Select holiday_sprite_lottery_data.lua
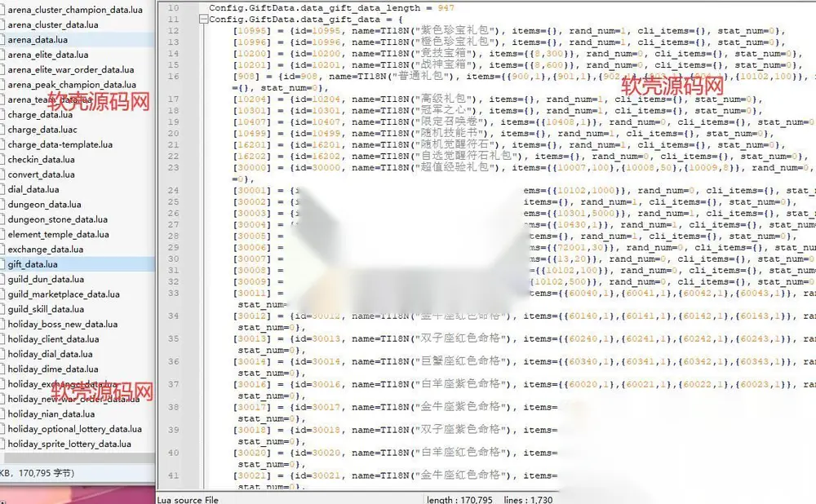 [x=69, y=444]
